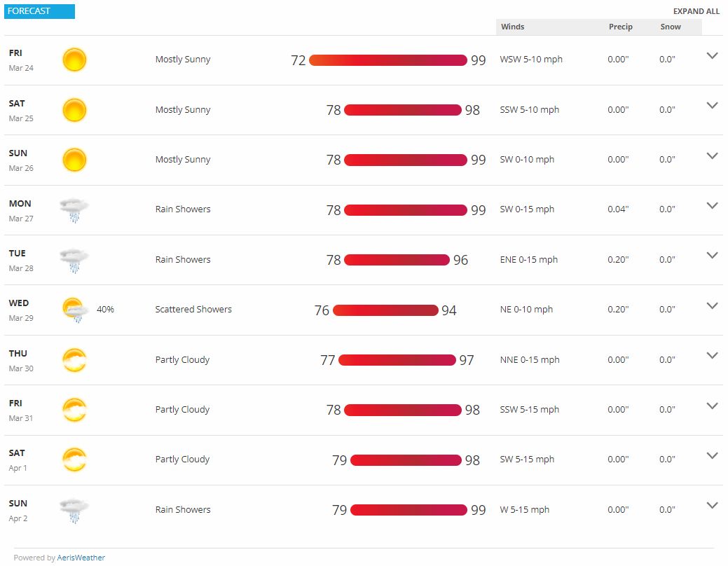This screenshot has height=566, width=728.
Task: Click the partly cloudy icon for Sat Apr 1
Action: 74,460
